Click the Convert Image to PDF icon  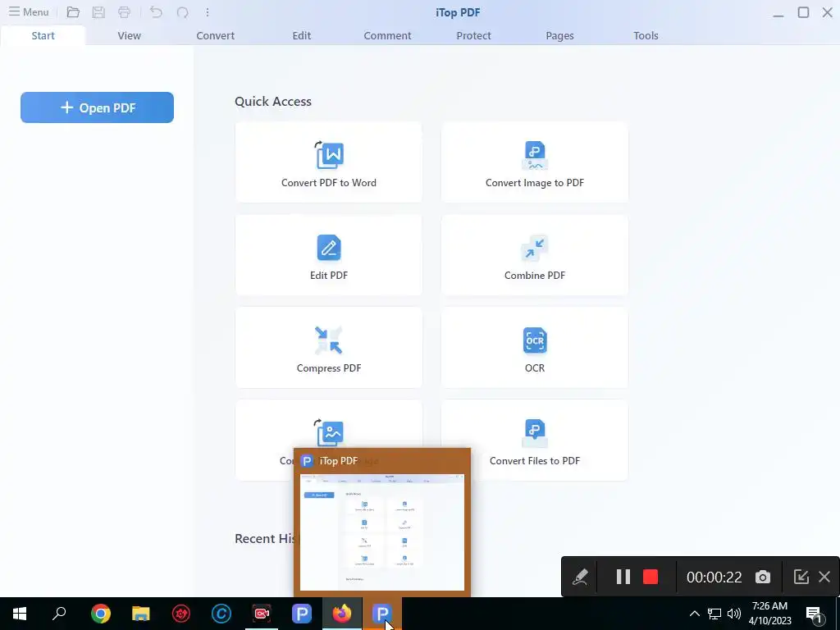535,155
